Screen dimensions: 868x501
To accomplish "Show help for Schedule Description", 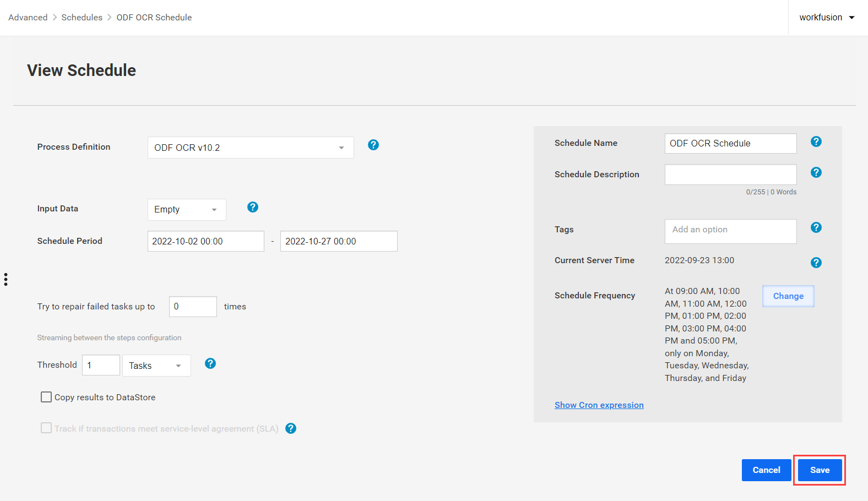I will click(816, 172).
